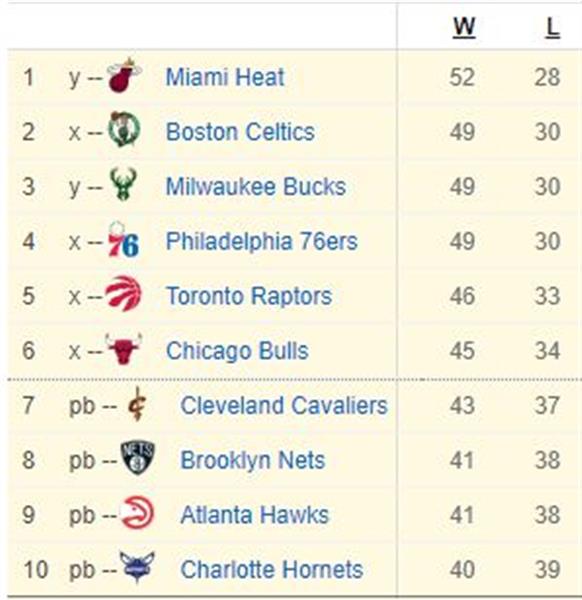
Task: Open the Boston Celtics team link
Action: [x=240, y=132]
